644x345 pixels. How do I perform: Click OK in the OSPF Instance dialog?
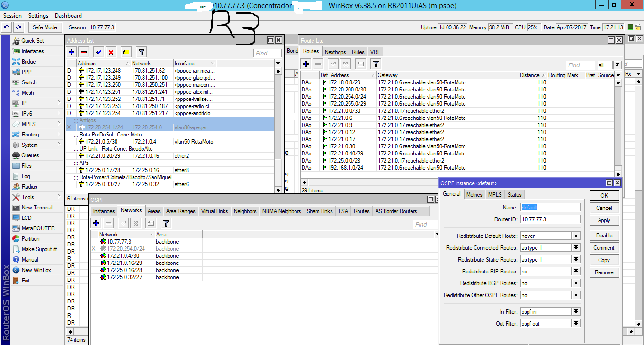click(604, 196)
